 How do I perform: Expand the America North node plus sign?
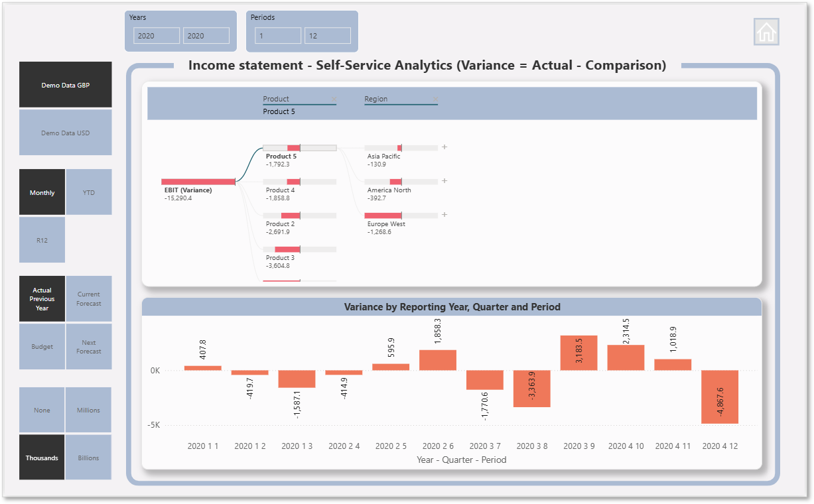pos(444,181)
